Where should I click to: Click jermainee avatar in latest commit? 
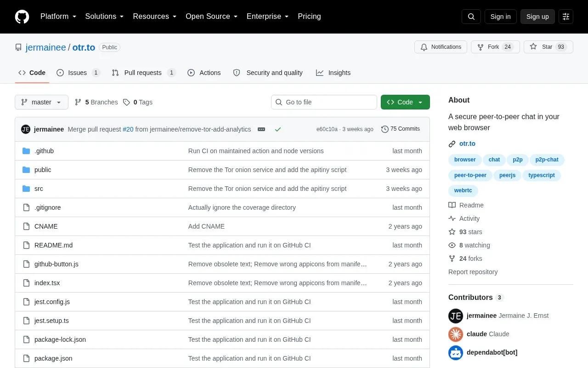26,129
